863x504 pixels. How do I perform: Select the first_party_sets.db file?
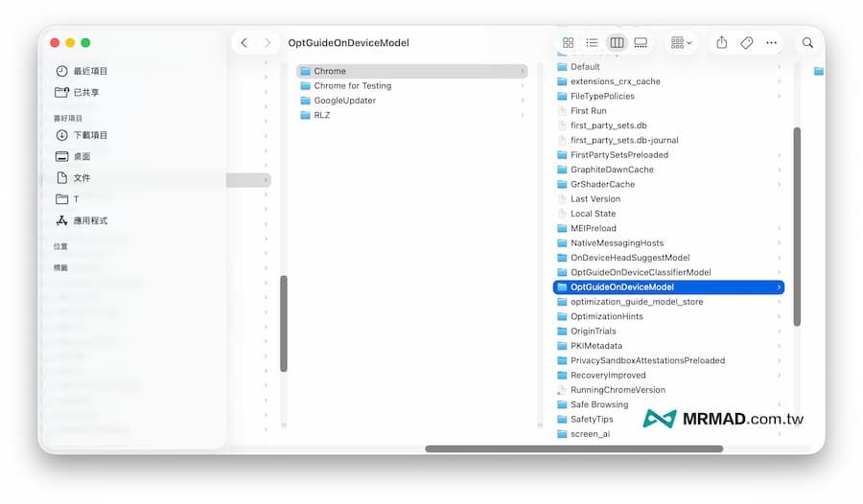(668, 126)
